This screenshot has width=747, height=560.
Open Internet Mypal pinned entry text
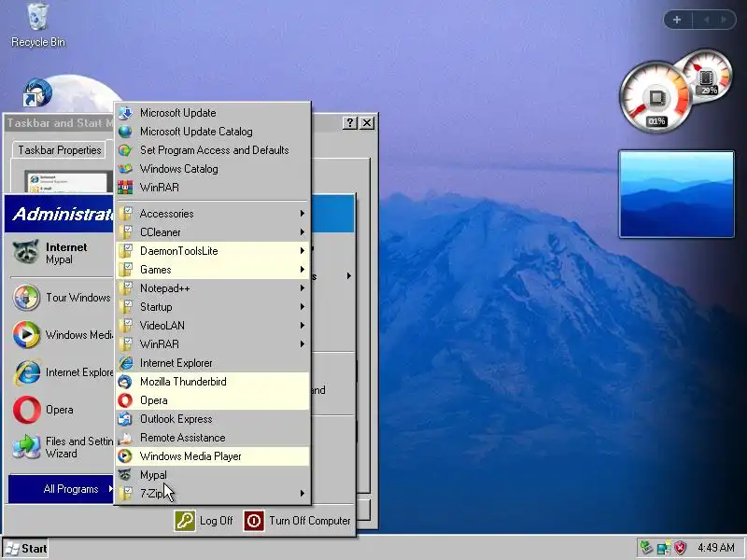tap(66, 253)
